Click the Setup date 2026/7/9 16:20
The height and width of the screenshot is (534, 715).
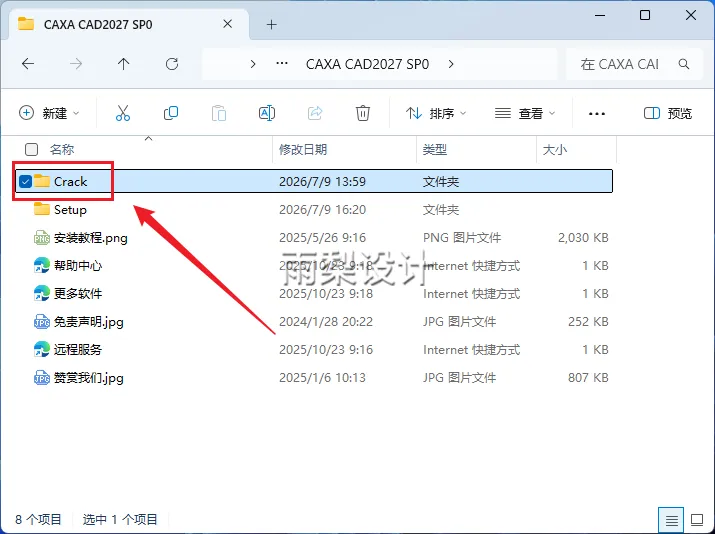click(322, 210)
